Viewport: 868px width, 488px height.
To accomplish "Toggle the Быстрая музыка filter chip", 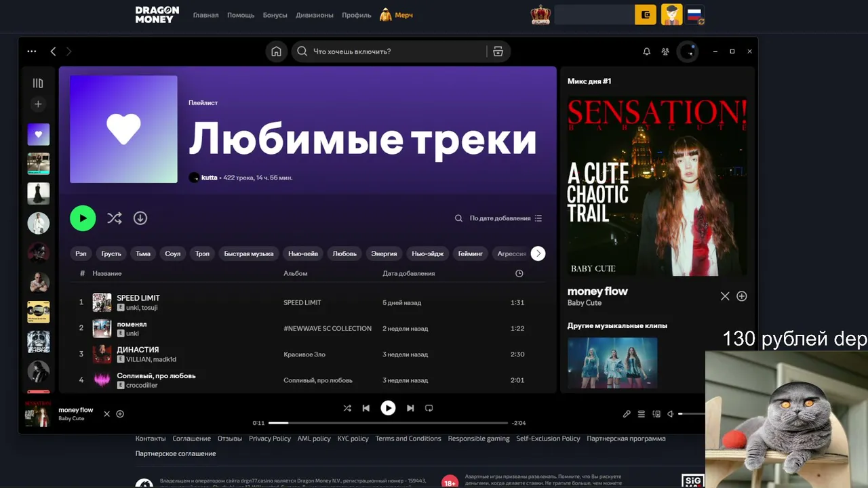I will [x=249, y=253].
